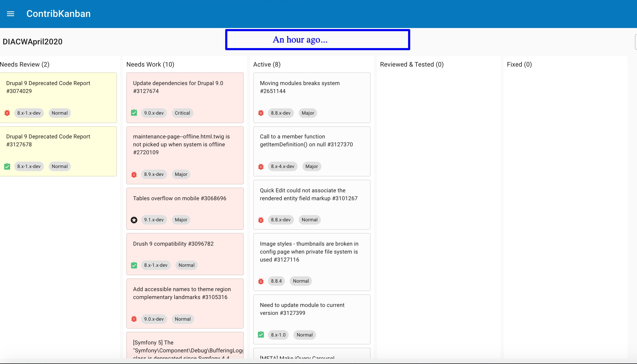Open the ContribKanban home link
This screenshot has width=637, height=364.
click(58, 14)
